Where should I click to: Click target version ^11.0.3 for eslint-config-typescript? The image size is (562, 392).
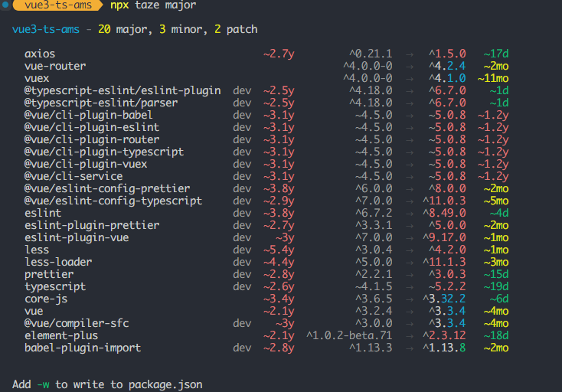click(x=444, y=201)
